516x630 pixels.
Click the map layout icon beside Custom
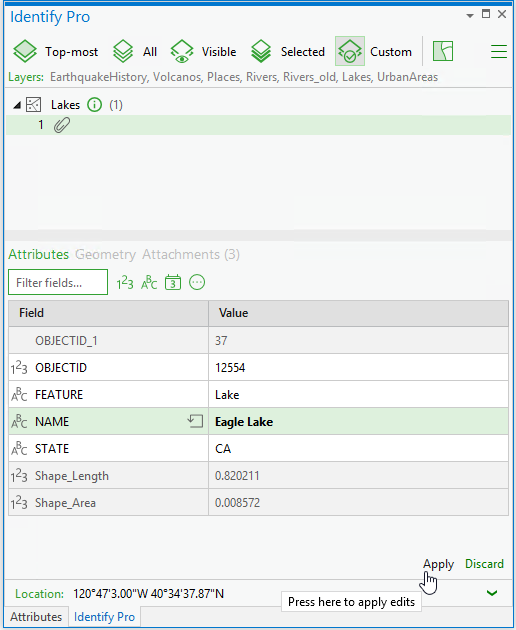click(443, 51)
